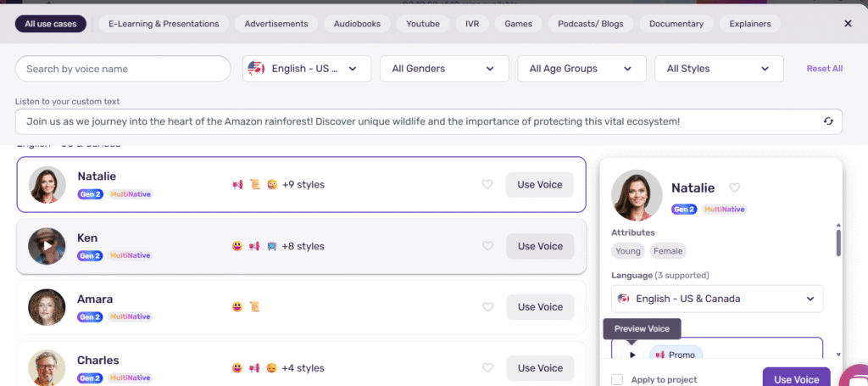Click heart beside Natalie in details panel
Viewport: 868px width, 386px height.
point(734,187)
